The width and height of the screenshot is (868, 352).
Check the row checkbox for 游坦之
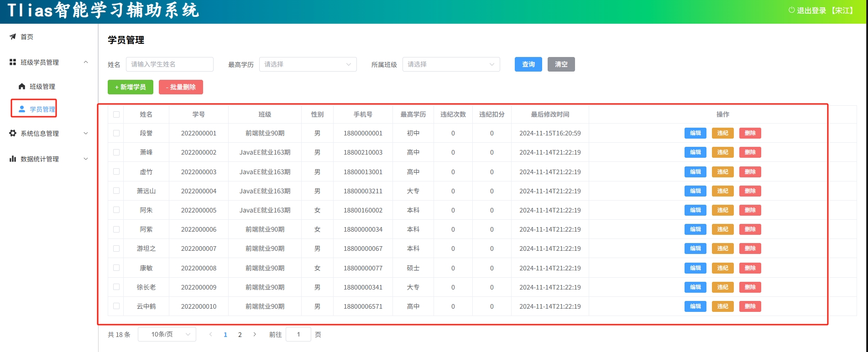pyautogui.click(x=116, y=248)
